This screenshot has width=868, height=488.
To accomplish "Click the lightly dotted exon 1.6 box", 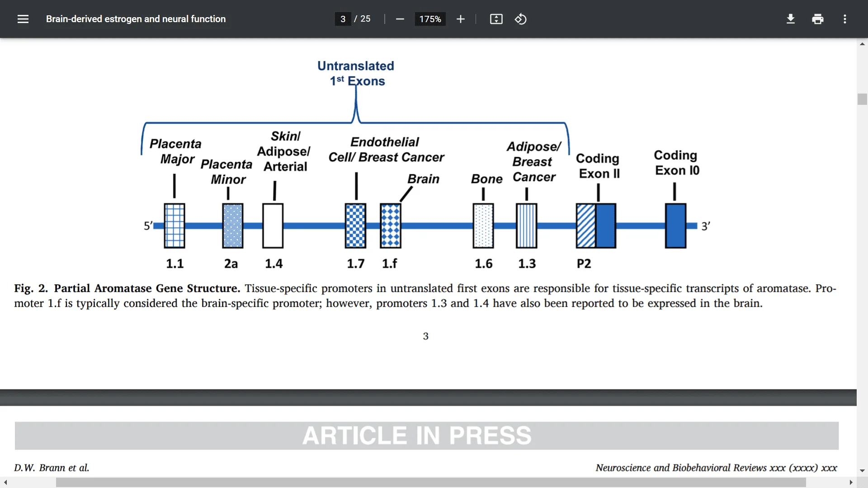I will coord(483,225).
